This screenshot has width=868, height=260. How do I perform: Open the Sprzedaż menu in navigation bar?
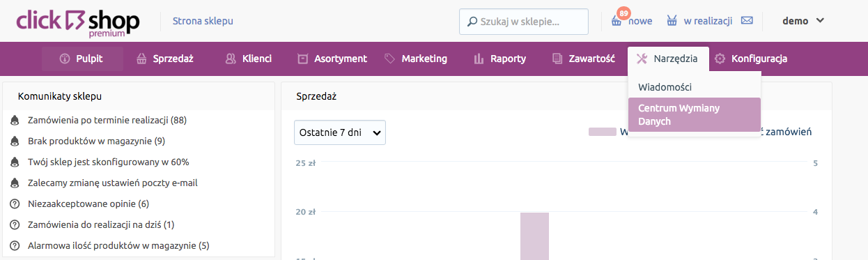(x=165, y=59)
